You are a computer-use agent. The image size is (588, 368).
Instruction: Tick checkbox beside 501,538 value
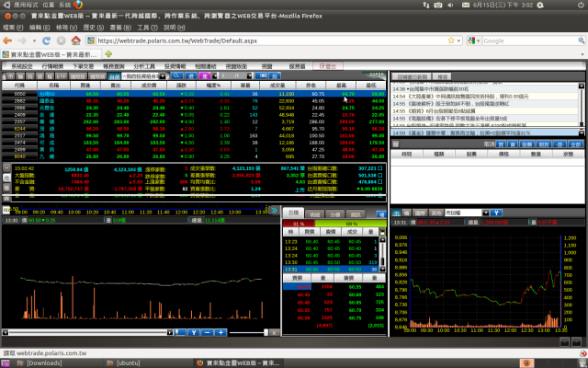380,176
